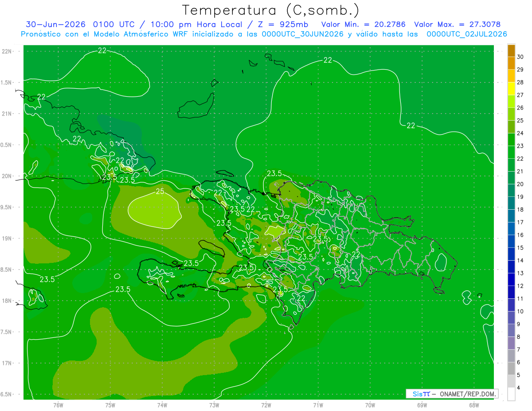
Task: Click the legend swatch between 14 and 15
Action: [x=511, y=254]
